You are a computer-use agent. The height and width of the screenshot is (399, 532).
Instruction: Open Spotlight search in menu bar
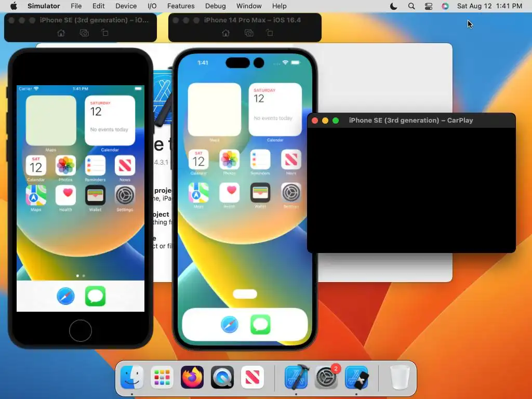tap(411, 6)
